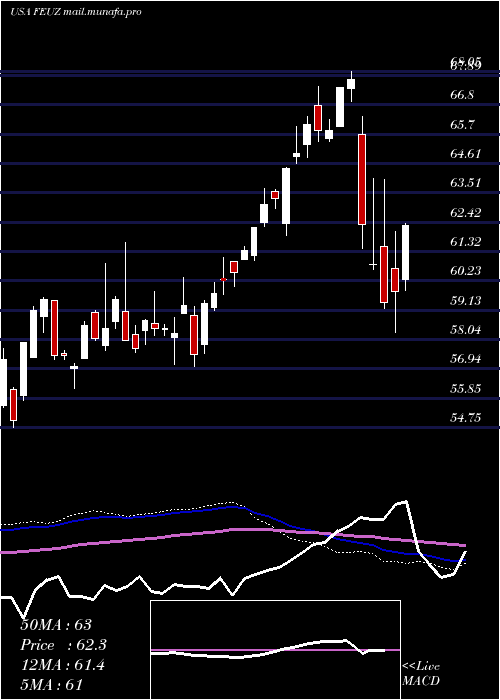This screenshot has height=700, width=500.
Task: Select the 64.61 price axis label
Action: pyautogui.click(x=466, y=154)
